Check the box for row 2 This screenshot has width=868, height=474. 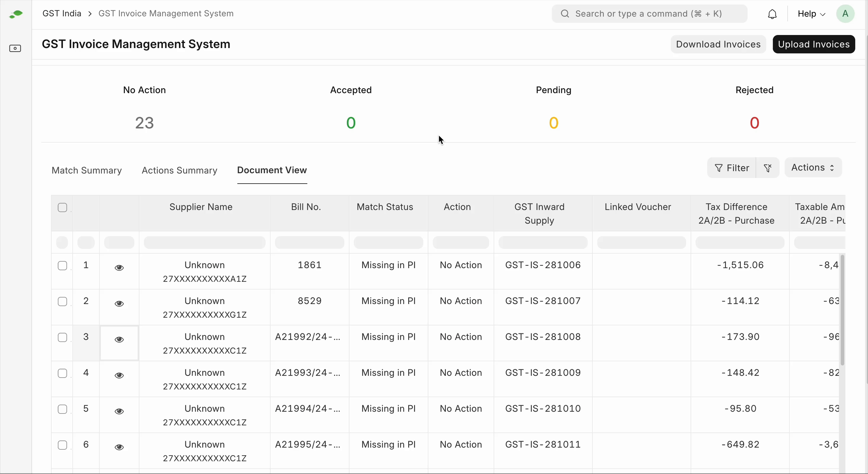62,301
